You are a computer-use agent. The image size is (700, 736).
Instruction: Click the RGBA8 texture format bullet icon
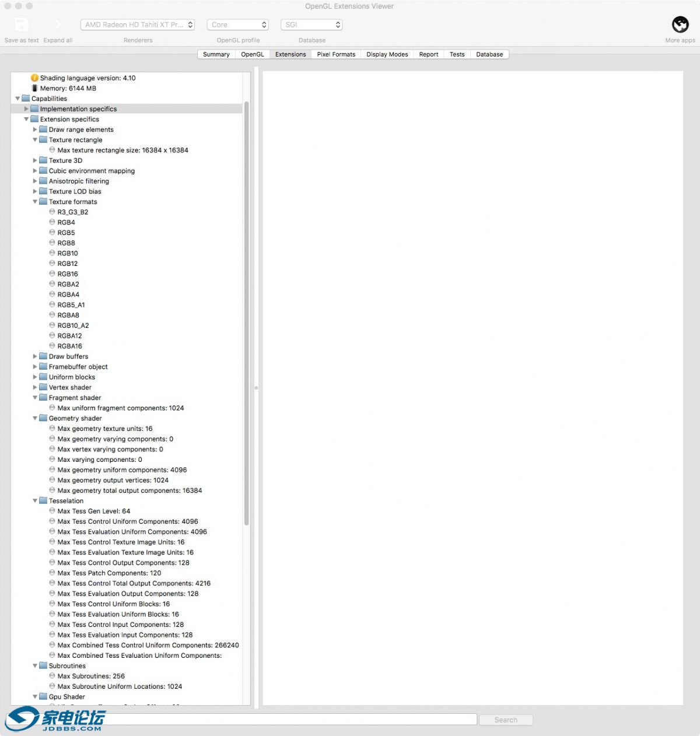pyautogui.click(x=52, y=315)
